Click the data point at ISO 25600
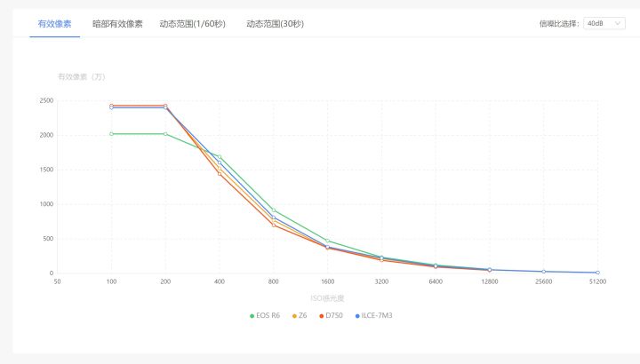This screenshot has width=640, height=364. coord(543,272)
